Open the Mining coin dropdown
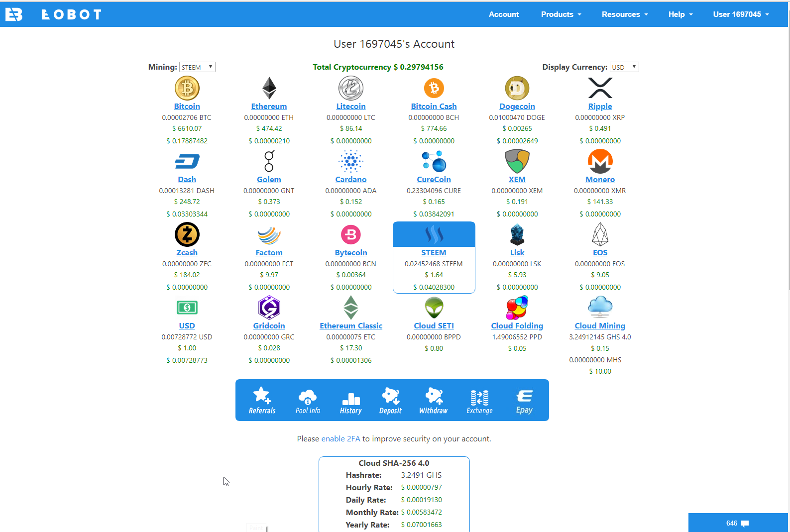The height and width of the screenshot is (532, 790). (197, 67)
